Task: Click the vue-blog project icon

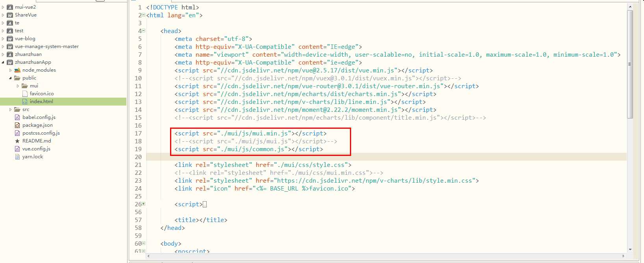Action: click(x=10, y=39)
